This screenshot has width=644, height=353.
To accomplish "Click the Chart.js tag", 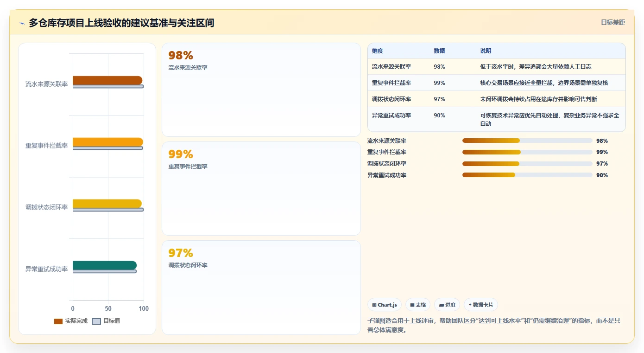I will click(x=385, y=305).
